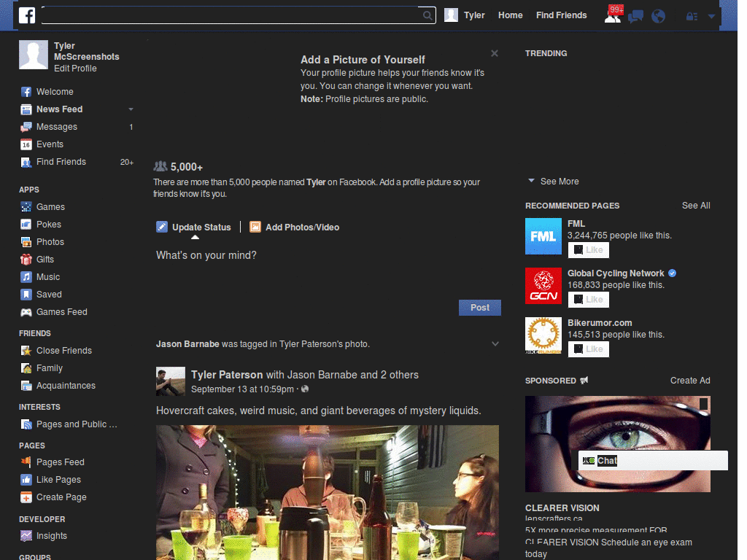
Task: Click the Events calendar icon
Action: click(x=26, y=144)
